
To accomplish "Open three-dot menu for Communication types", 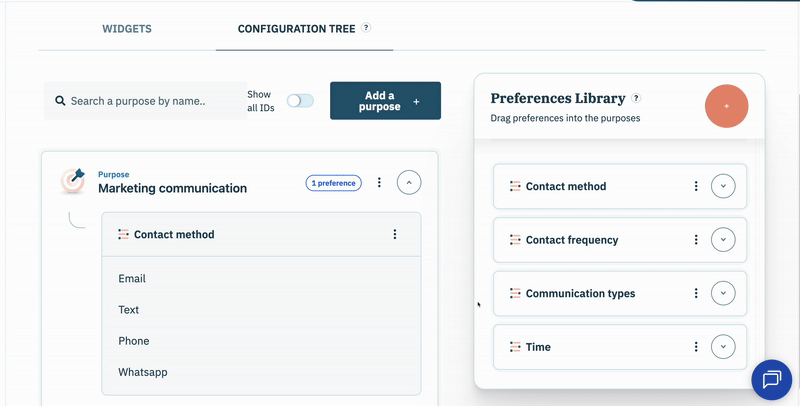I will [x=696, y=294].
